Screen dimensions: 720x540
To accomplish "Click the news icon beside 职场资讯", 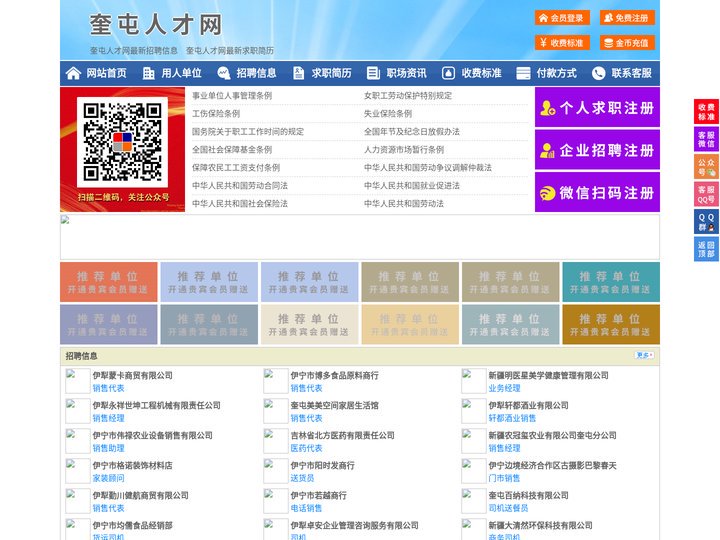I will [373, 73].
